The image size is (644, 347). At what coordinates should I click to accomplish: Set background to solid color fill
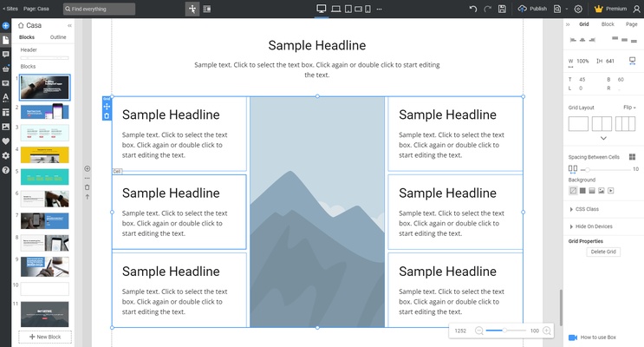pyautogui.click(x=582, y=190)
